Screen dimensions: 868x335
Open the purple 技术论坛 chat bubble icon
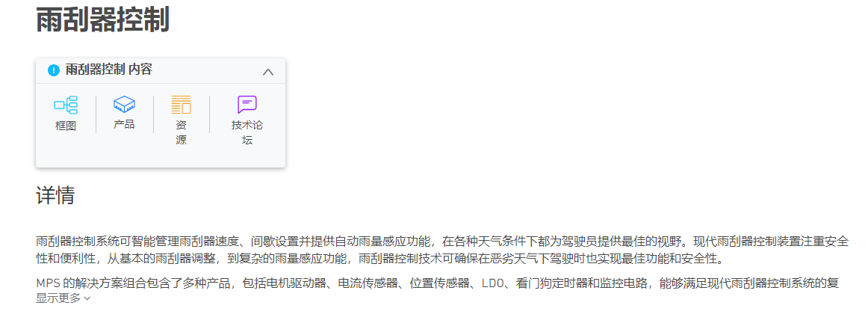pos(247,104)
